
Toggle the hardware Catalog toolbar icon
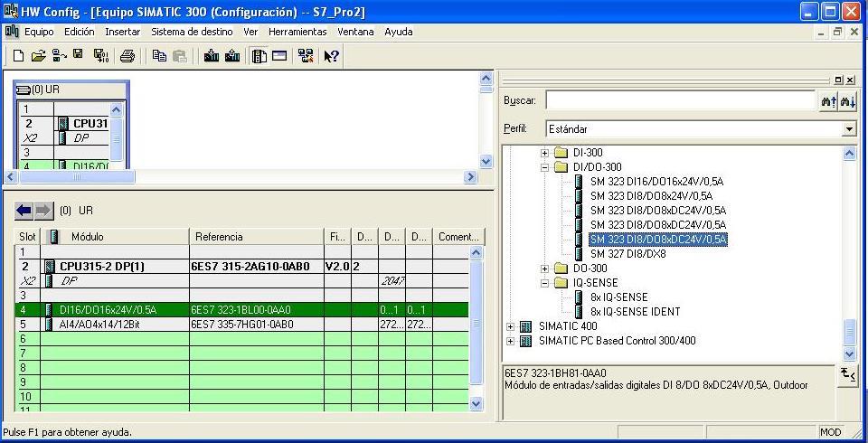[x=259, y=56]
